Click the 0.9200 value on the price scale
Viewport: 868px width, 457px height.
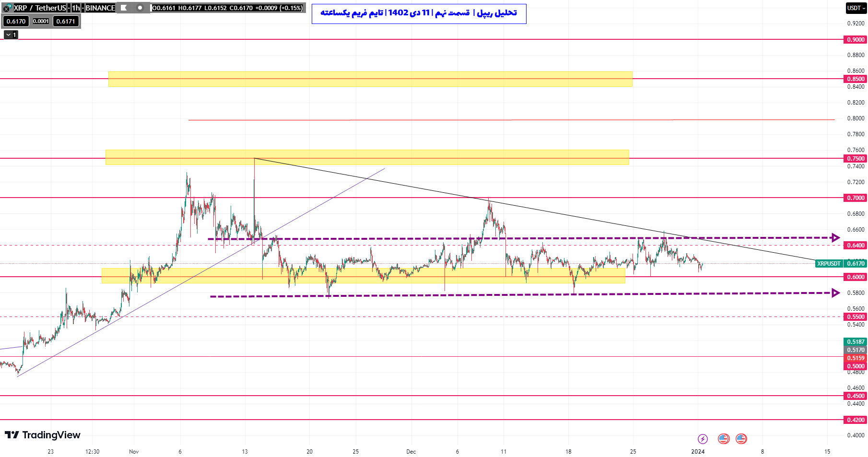[x=856, y=23]
